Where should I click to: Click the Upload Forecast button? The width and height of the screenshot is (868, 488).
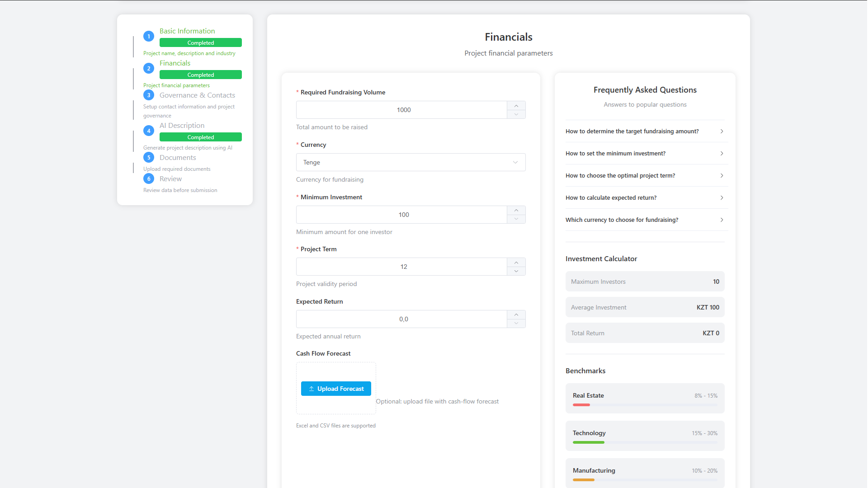point(336,389)
